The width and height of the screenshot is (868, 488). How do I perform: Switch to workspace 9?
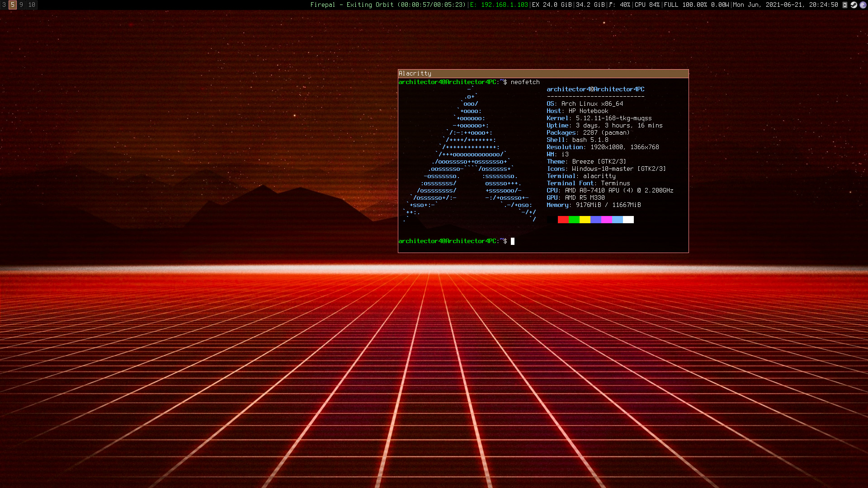[21, 5]
